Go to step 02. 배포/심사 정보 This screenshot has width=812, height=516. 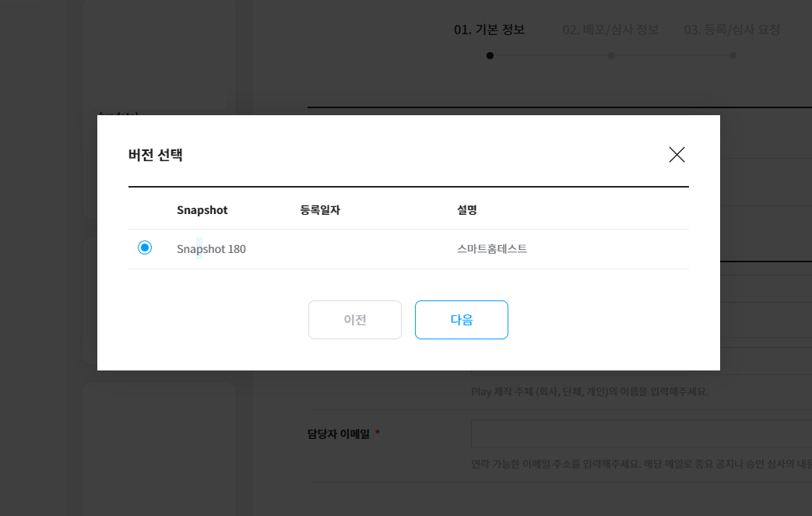click(610, 30)
